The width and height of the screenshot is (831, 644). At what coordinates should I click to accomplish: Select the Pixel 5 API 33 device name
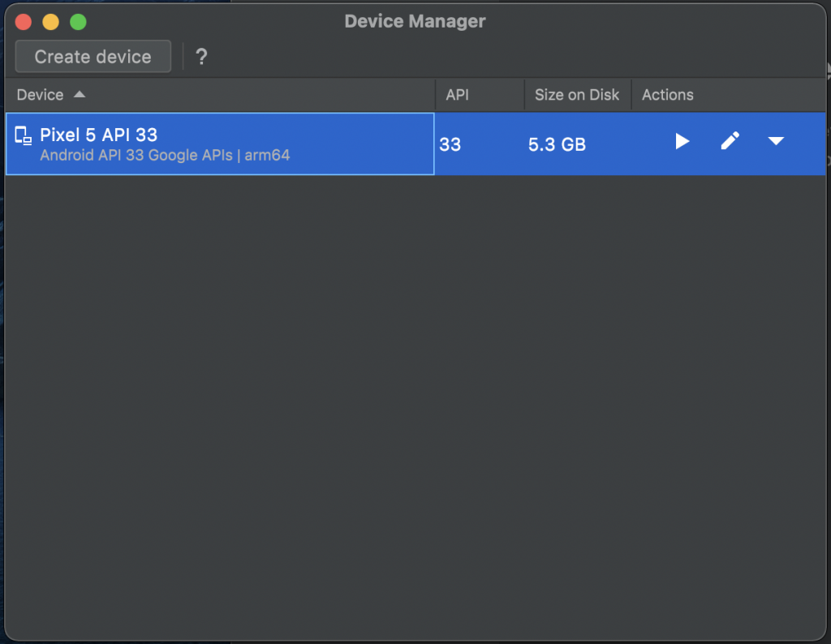click(x=99, y=135)
